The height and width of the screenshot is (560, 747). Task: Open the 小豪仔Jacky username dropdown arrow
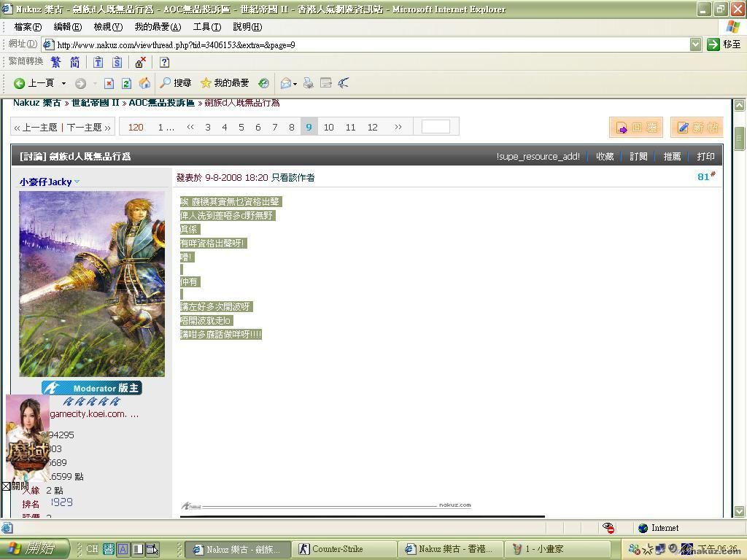point(77,182)
